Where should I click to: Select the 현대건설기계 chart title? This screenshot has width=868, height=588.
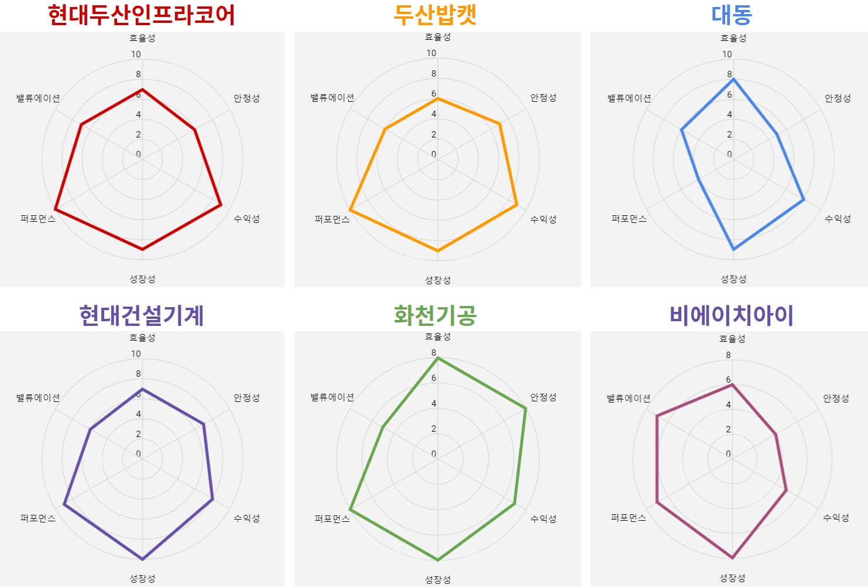142,315
